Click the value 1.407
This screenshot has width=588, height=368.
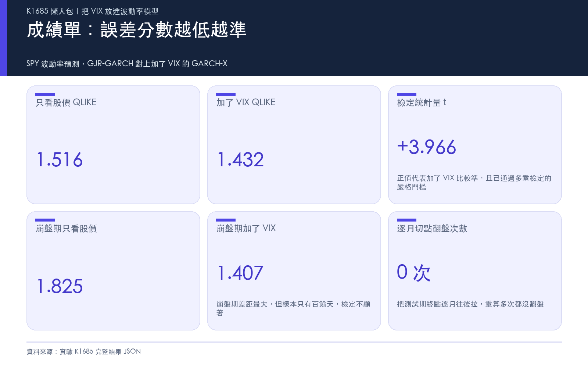coord(240,273)
